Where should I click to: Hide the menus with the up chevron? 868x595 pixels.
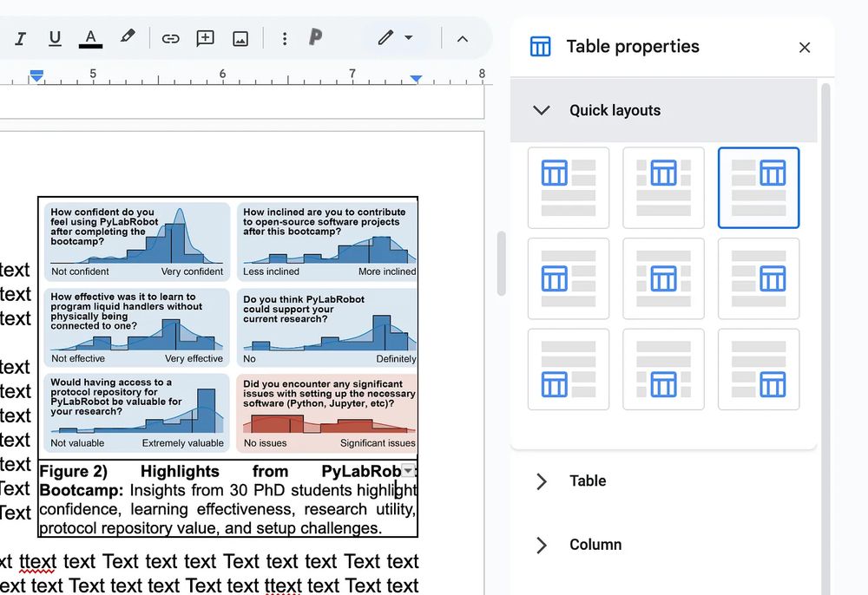tap(463, 39)
